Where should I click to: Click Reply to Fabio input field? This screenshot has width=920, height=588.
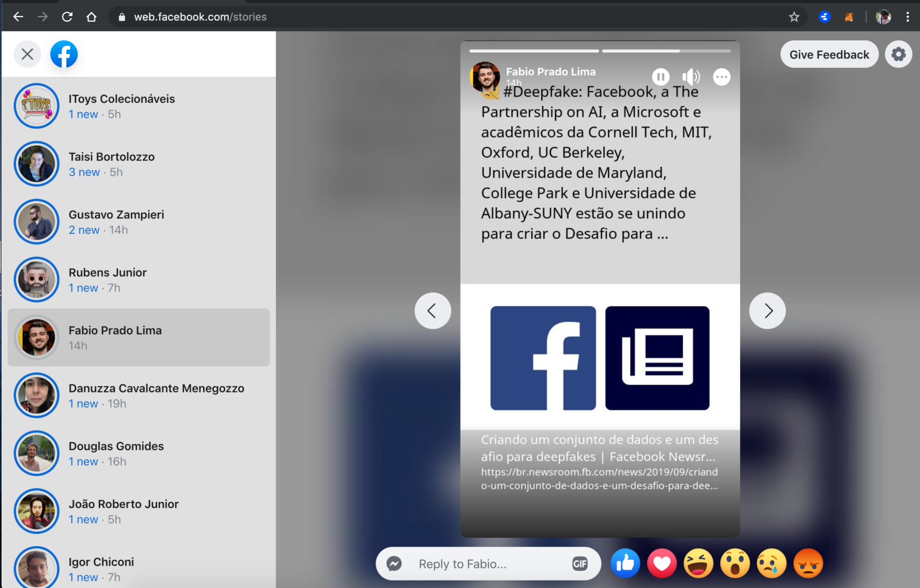pos(489,564)
